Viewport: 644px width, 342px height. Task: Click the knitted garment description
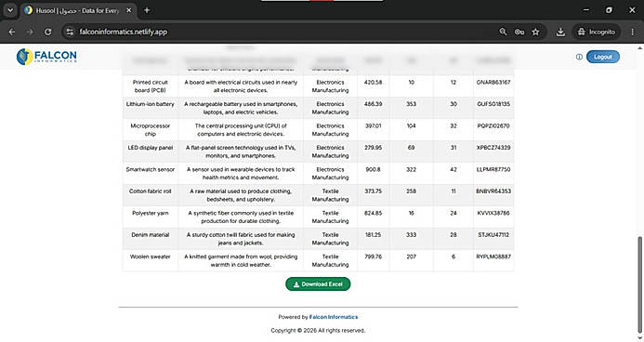pyautogui.click(x=241, y=260)
